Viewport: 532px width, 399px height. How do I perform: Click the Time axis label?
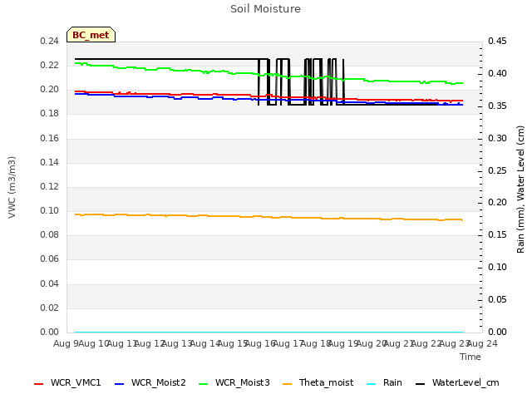[x=470, y=357]
